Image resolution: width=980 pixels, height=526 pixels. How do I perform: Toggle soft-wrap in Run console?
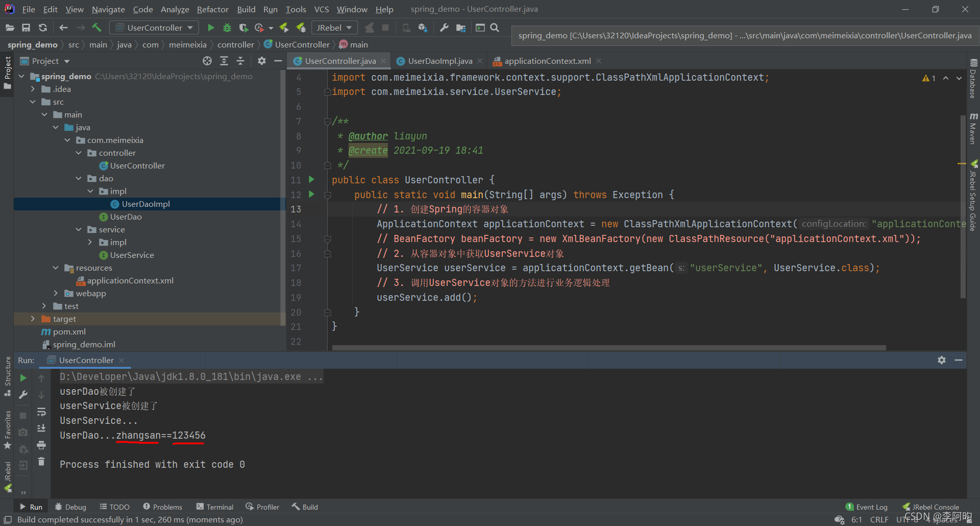pos(41,412)
